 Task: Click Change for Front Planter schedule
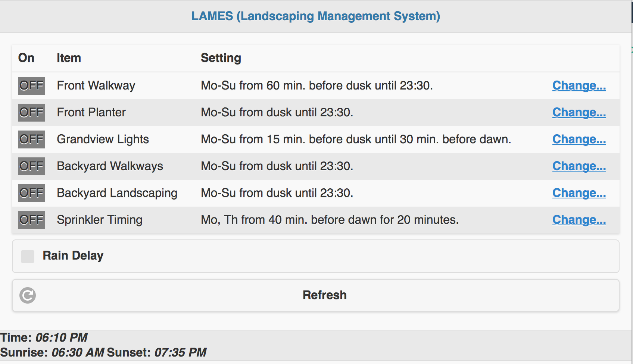(579, 112)
